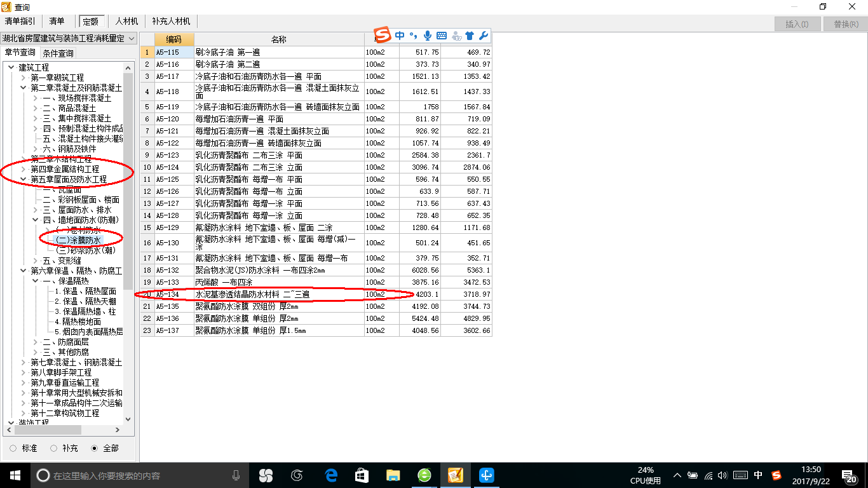Open the blue pinwheel app in taskbar
Image resolution: width=868 pixels, height=488 pixels.
(x=486, y=475)
